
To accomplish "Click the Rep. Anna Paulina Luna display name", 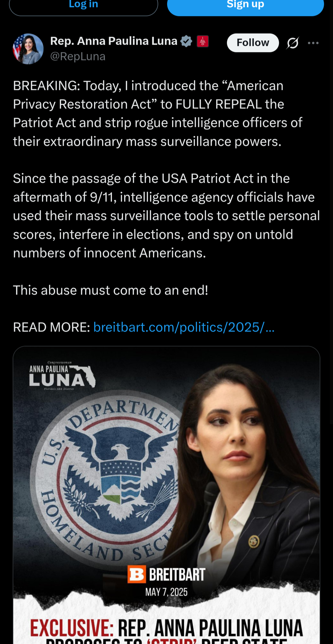I will pyautogui.click(x=114, y=41).
